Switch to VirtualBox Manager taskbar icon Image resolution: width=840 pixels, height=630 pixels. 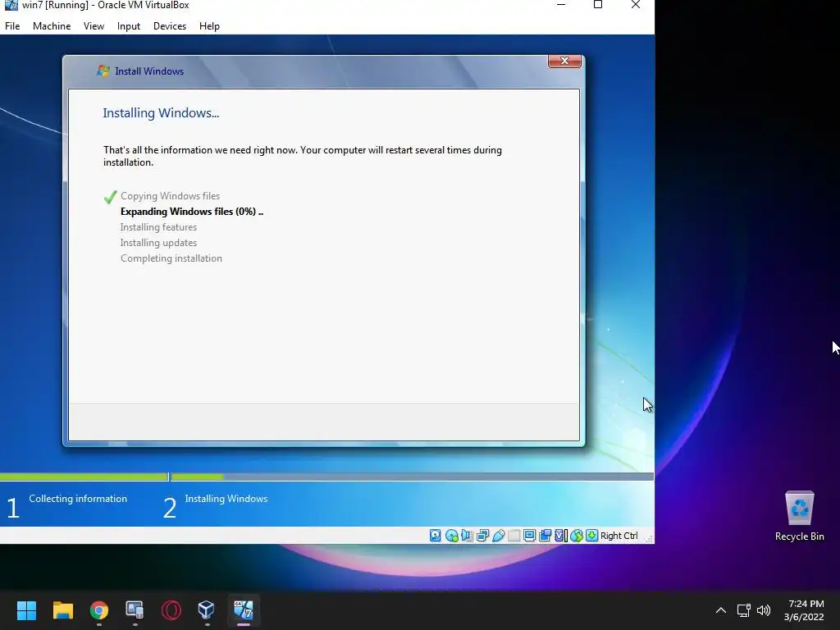(207, 610)
